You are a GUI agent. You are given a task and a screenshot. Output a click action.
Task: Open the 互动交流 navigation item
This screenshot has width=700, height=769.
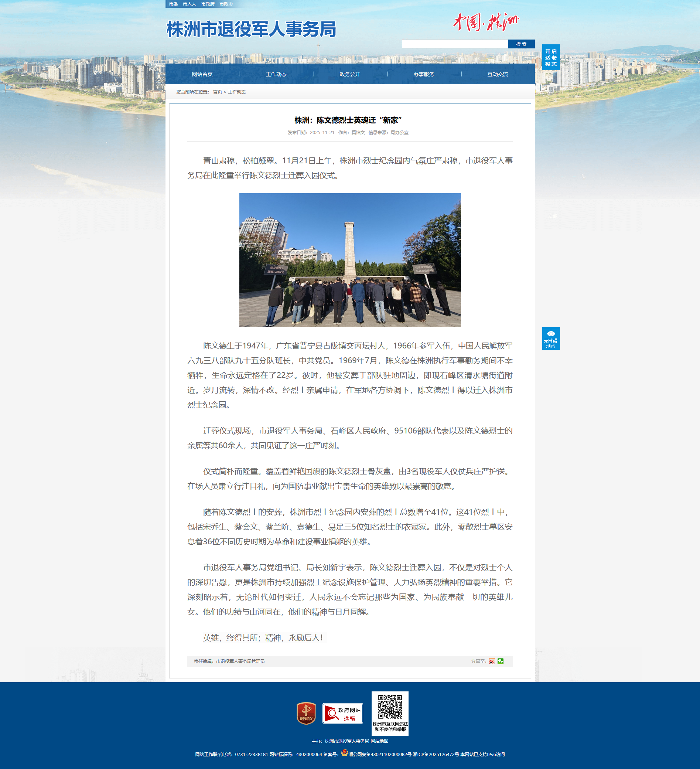[x=498, y=74]
